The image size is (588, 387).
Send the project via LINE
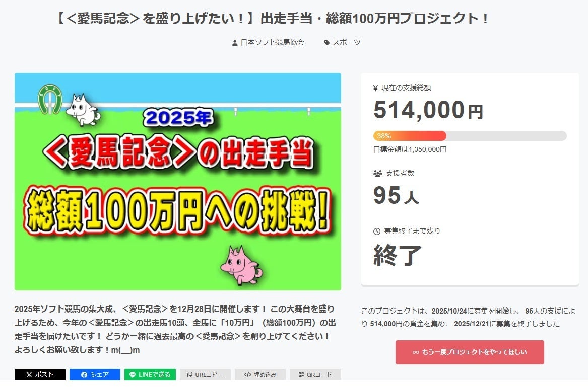click(x=150, y=375)
